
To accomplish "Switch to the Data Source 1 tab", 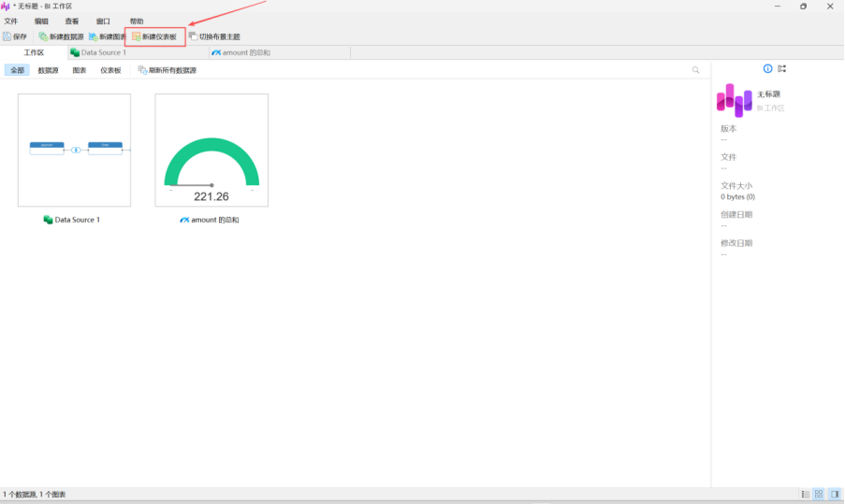I will (x=103, y=52).
